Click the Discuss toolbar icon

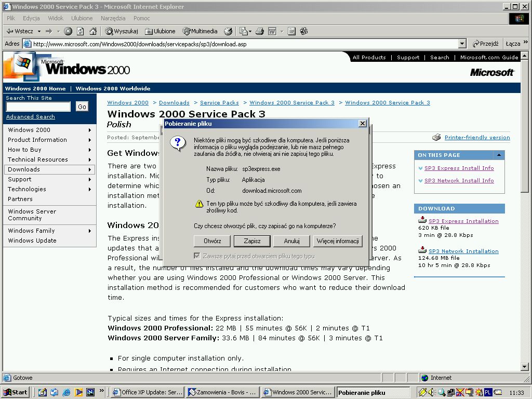tap(291, 31)
